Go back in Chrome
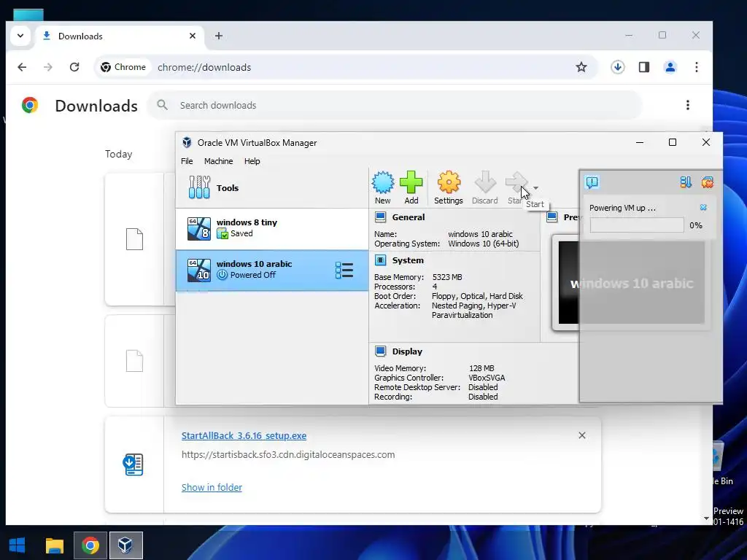 [x=22, y=67]
